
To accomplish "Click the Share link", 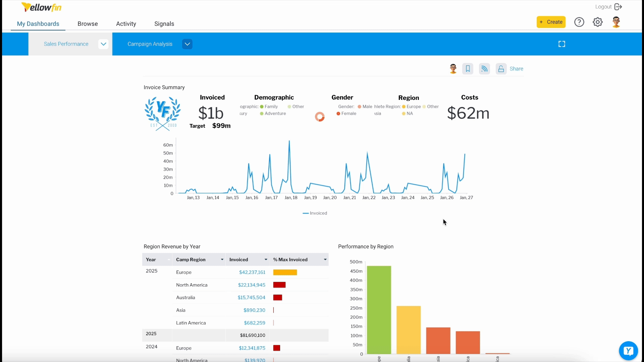I will tap(516, 69).
